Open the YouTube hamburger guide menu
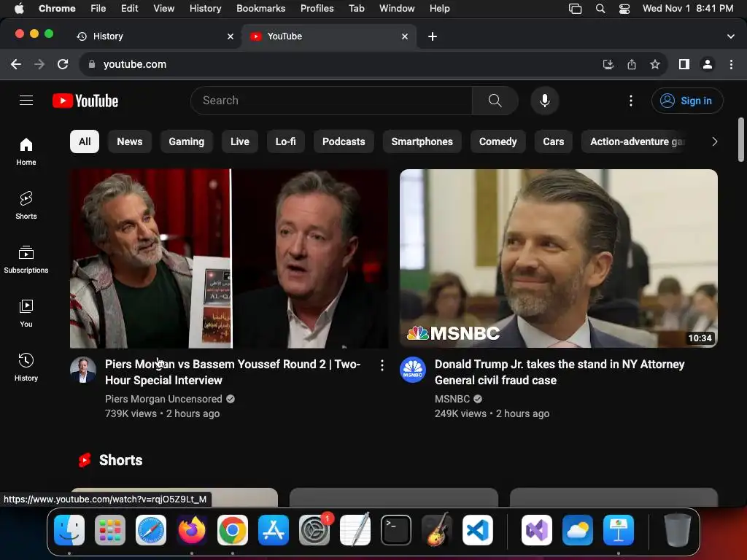 click(x=26, y=101)
